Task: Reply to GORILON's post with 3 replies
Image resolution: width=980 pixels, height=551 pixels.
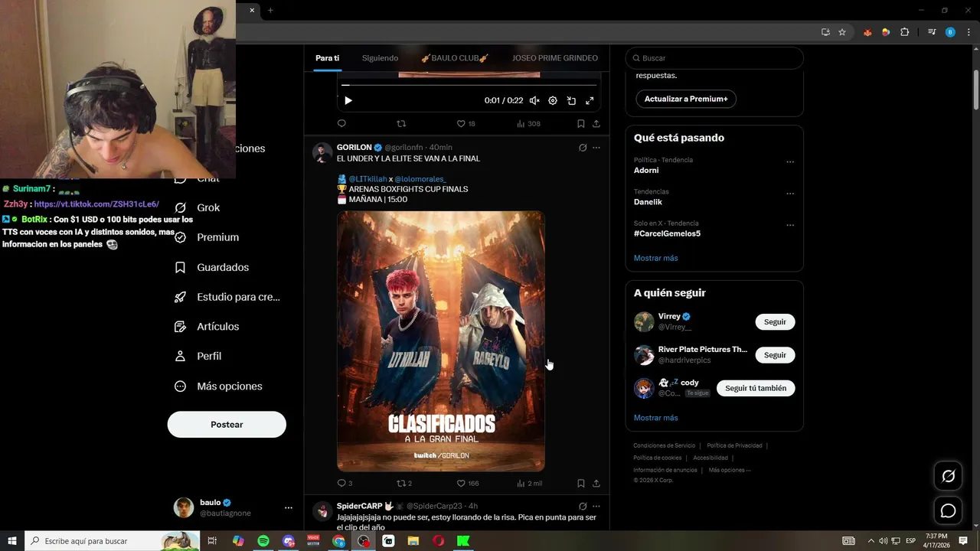Action: coord(345,483)
